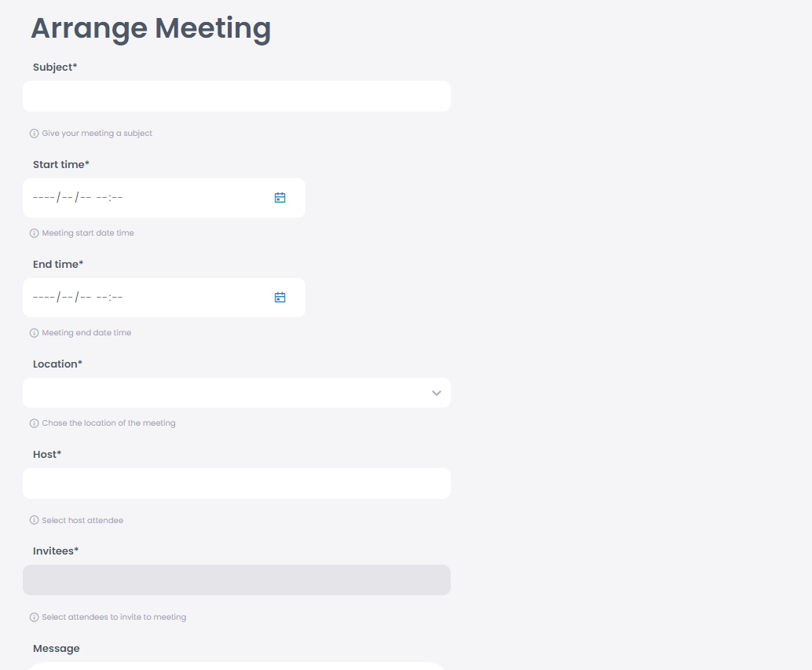Click the Message text area
The height and width of the screenshot is (670, 812).
pyautogui.click(x=236, y=666)
